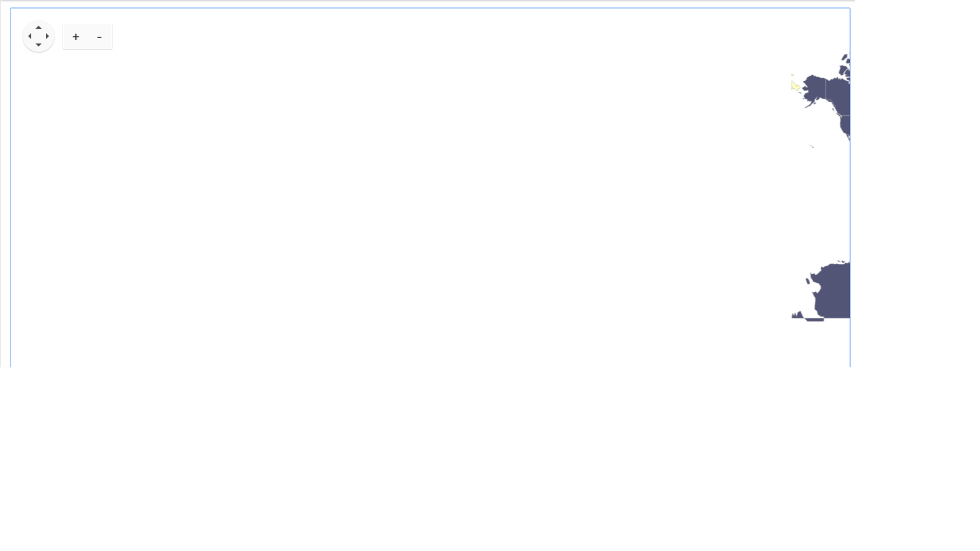Select the US west coast region
980x551 pixels.
coord(845,126)
